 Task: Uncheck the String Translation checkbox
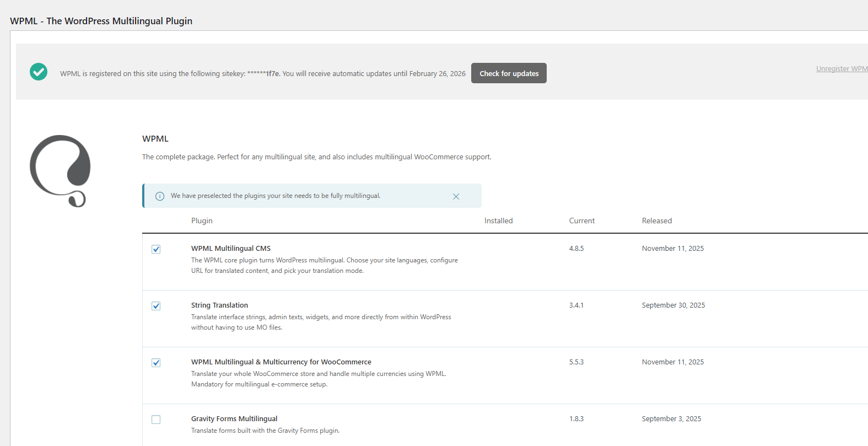[x=156, y=306]
